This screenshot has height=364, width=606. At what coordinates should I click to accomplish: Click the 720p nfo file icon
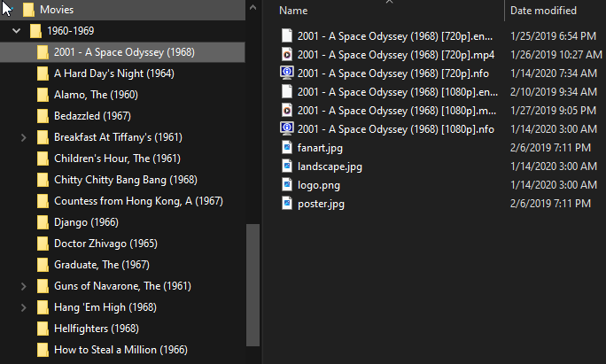point(286,73)
